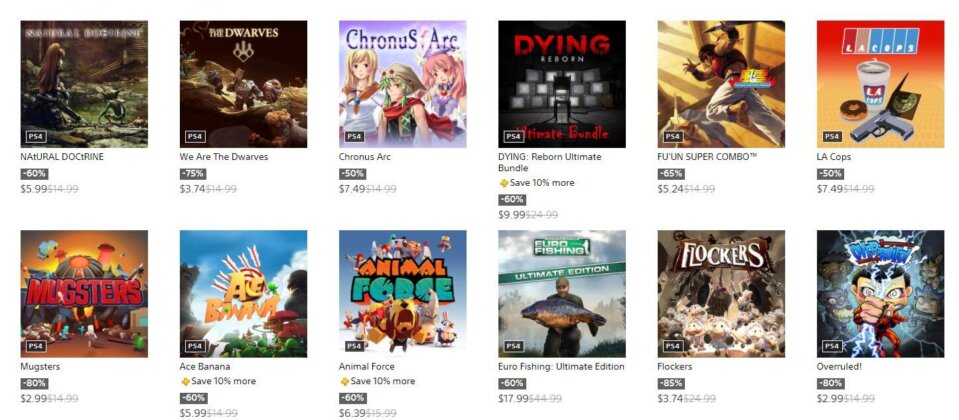Open the Overruled! cover image
This screenshot has height=420, width=959.
tap(880, 294)
